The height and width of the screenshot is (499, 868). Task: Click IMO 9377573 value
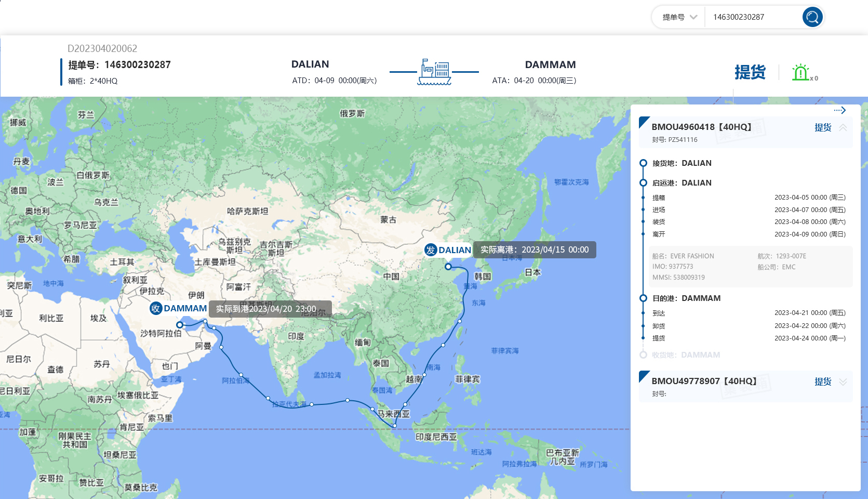681,267
